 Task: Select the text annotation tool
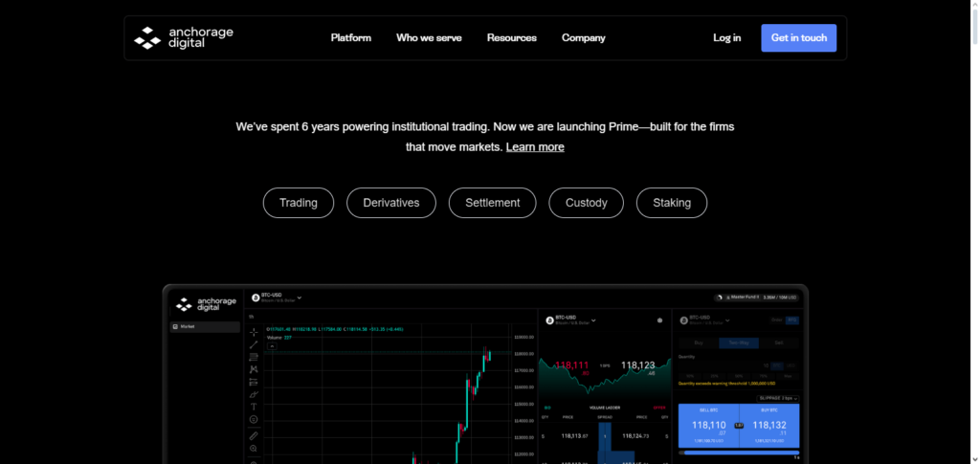pos(254,407)
